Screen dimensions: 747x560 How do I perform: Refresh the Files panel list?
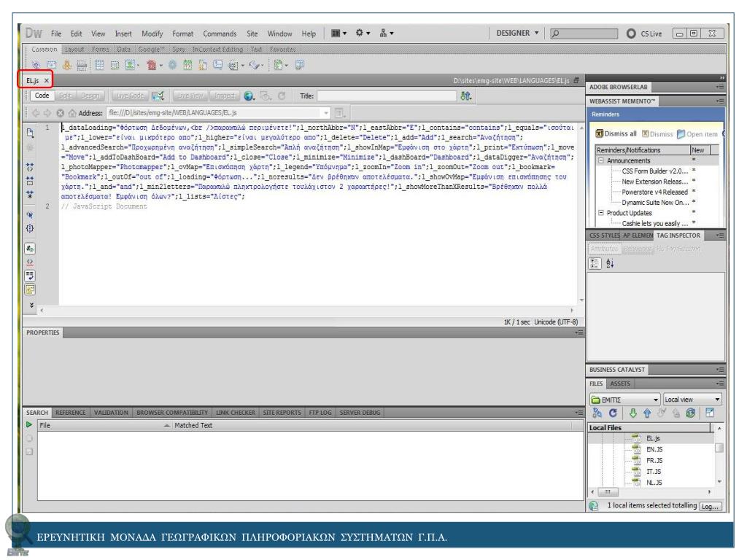613,413
